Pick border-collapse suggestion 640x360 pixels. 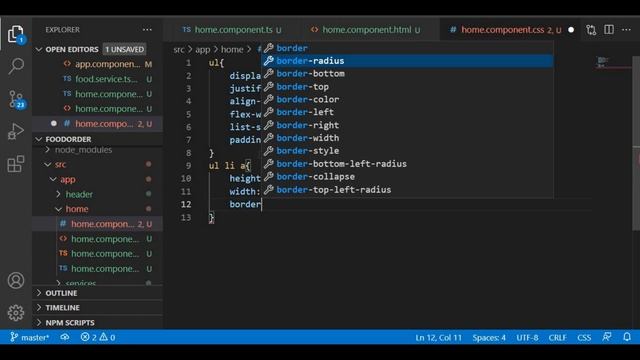pyautogui.click(x=407, y=177)
